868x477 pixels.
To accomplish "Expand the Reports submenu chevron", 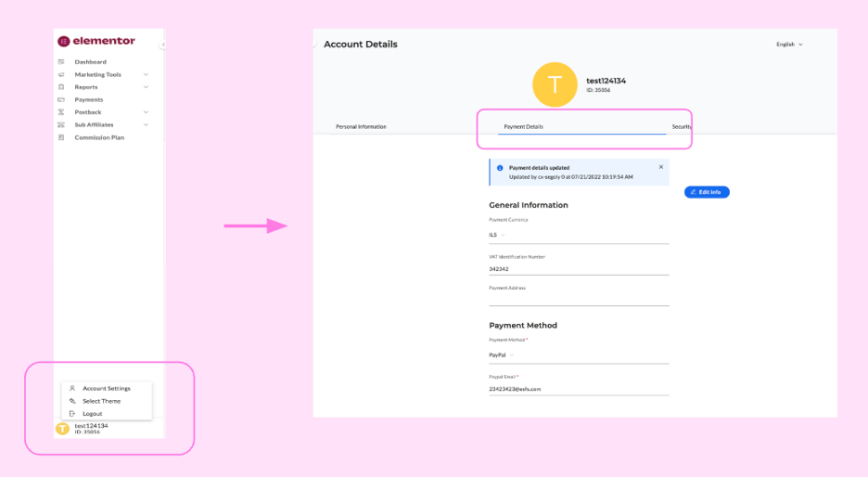I will [x=146, y=87].
